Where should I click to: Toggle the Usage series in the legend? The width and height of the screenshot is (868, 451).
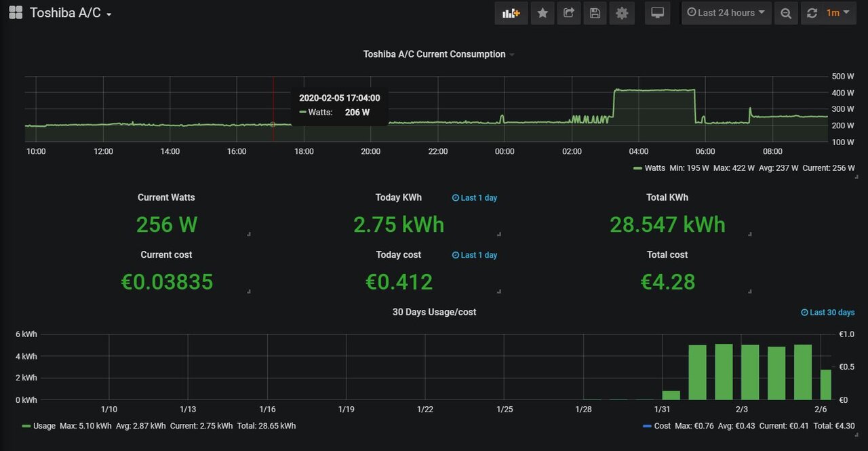(44, 426)
